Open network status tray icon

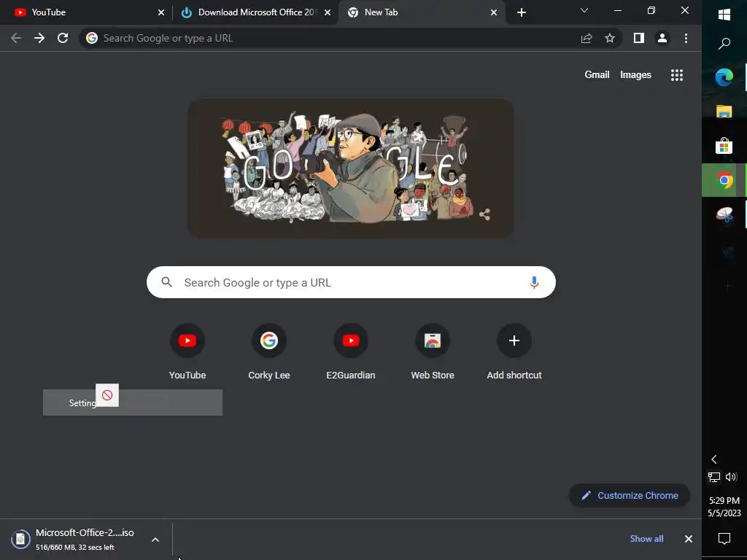[714, 477]
